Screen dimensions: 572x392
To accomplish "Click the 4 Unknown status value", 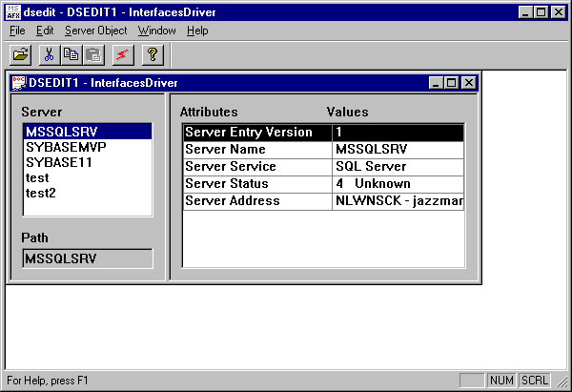I will [398, 184].
